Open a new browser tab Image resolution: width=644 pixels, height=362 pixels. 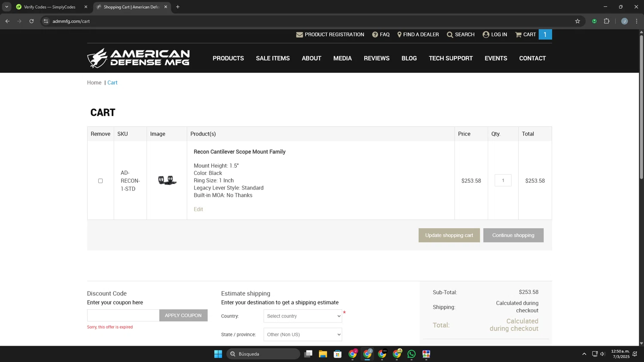(178, 7)
